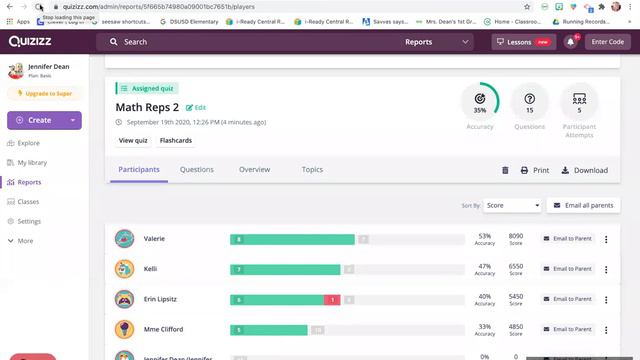The image size is (640, 360).
Task: Open more options for Kelli
Action: 606,269
